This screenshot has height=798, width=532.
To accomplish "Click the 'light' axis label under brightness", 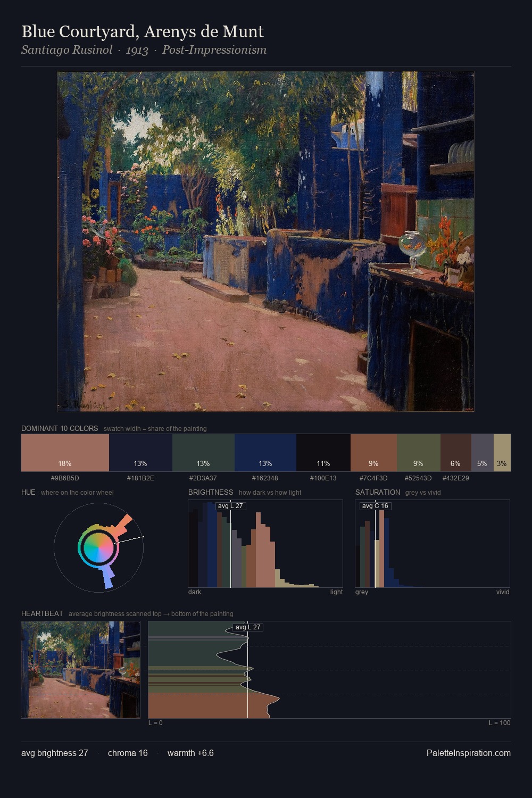I will click(336, 592).
